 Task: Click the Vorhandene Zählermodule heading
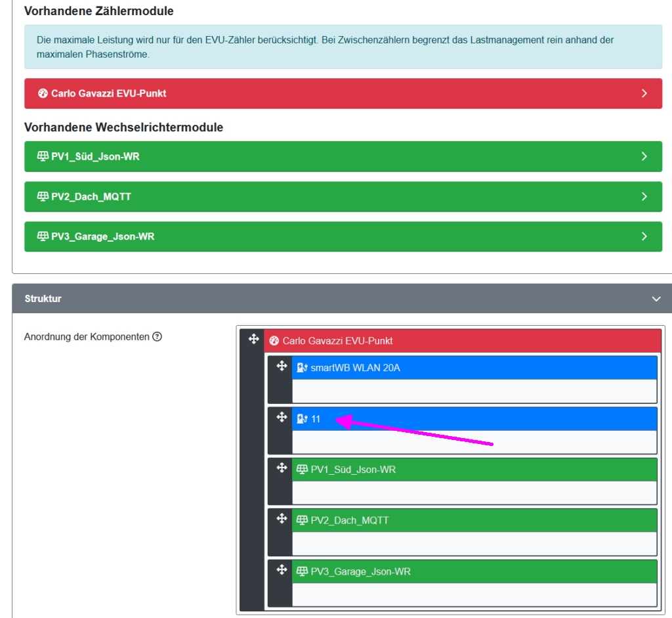point(99,11)
